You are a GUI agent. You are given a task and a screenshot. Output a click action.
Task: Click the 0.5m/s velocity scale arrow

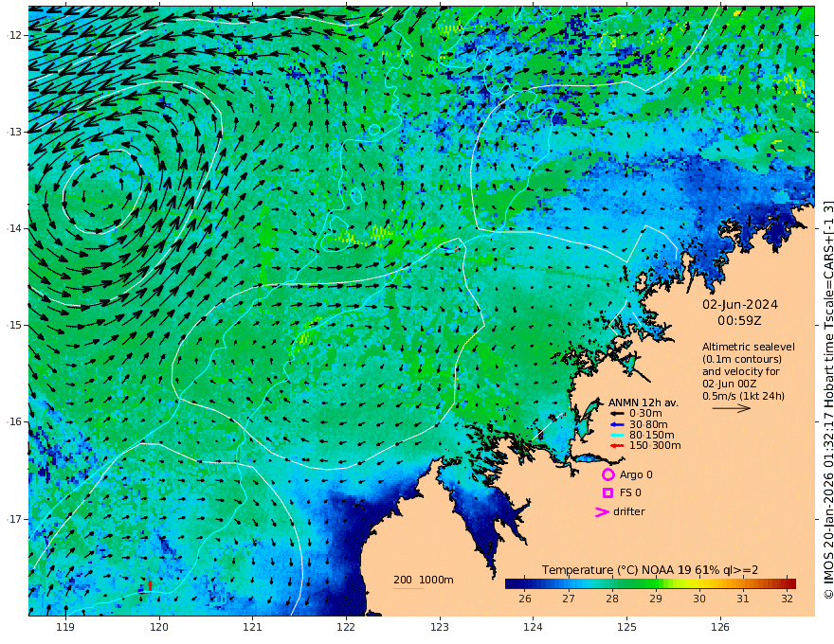click(732, 408)
